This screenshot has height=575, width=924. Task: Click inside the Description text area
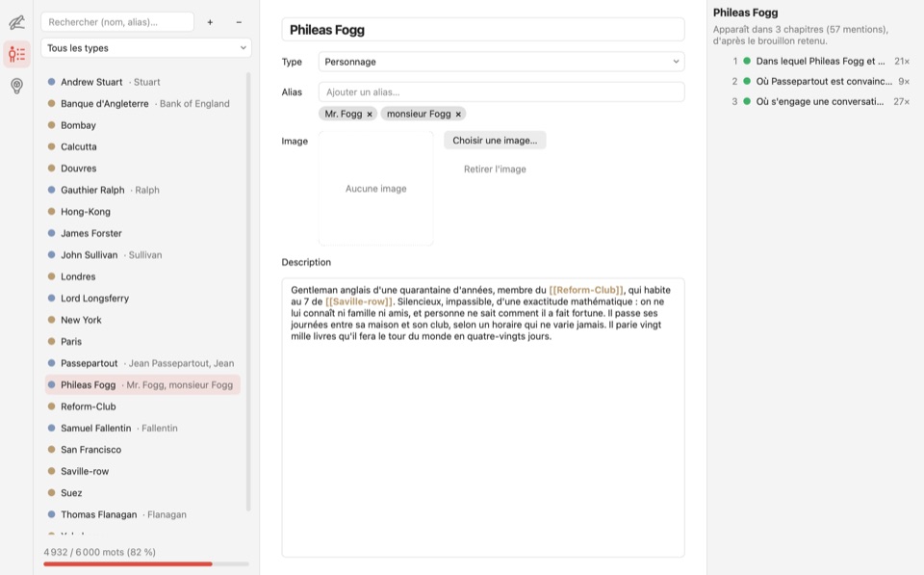(482, 418)
